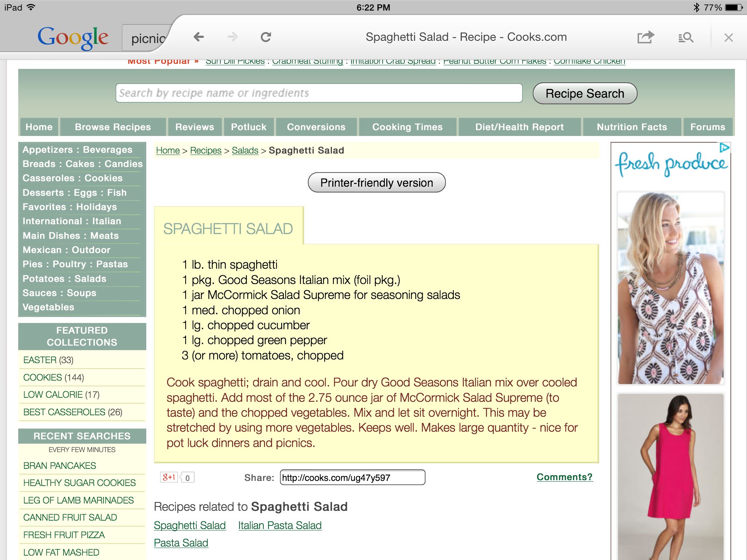This screenshot has height=560, width=747.
Task: Click the Recipe Search button
Action: [585, 94]
